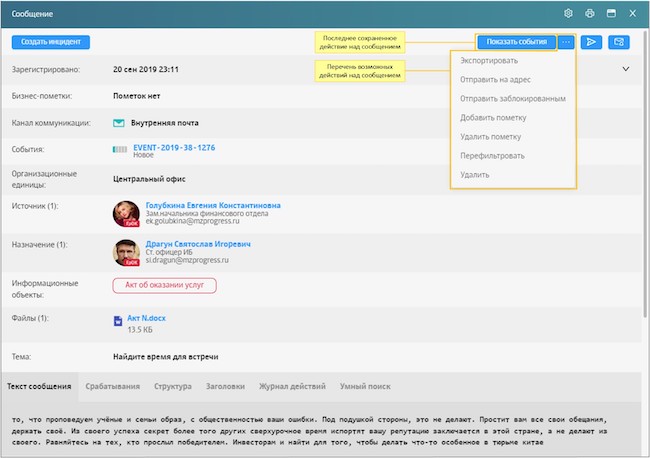650x458 pixels.
Task: Click date 20 сен 2019 23:11
Action: coord(146,69)
